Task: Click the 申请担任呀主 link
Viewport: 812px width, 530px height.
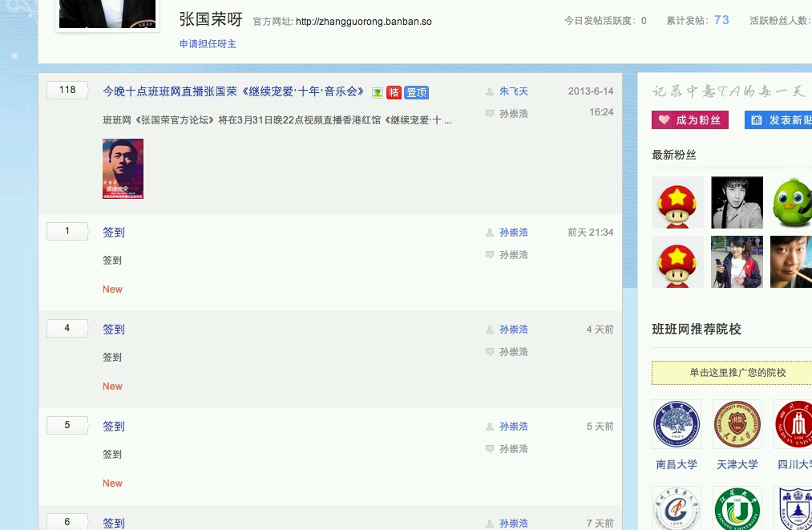Action: click(208, 44)
